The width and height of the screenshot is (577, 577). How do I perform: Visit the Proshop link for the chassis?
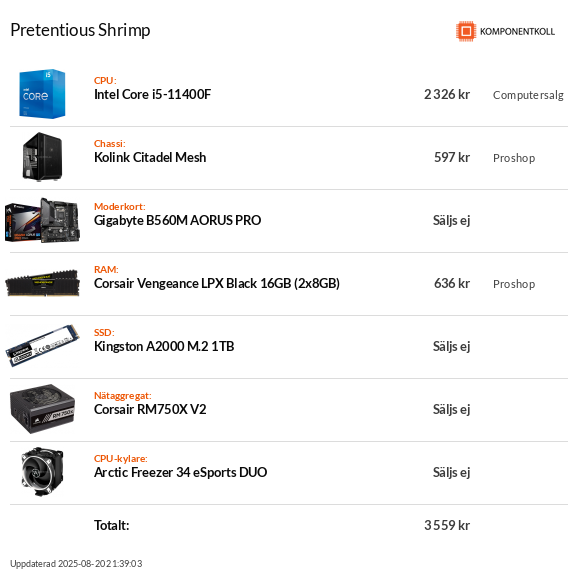(x=514, y=158)
